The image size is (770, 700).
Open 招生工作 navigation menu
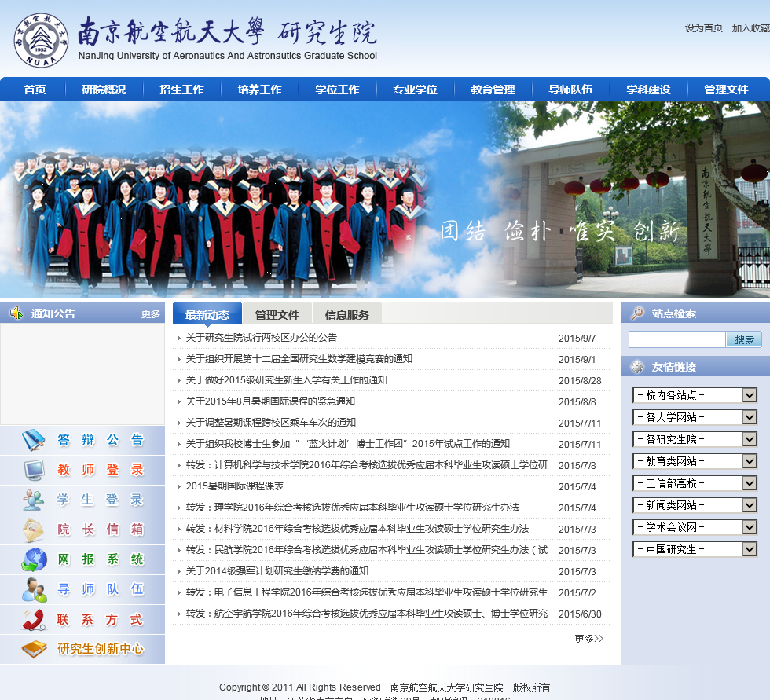181,90
